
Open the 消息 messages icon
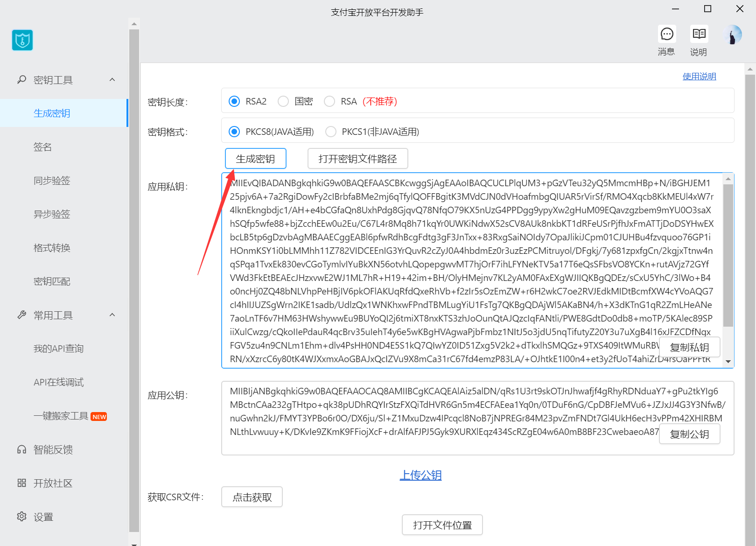click(x=667, y=34)
